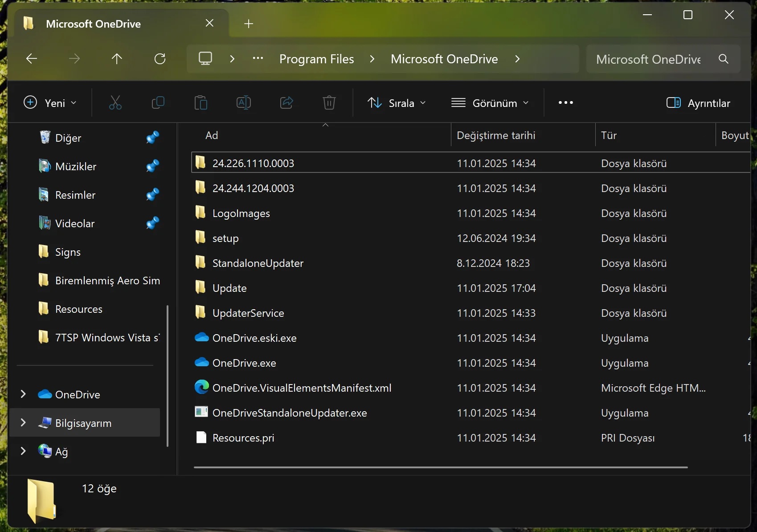Sort by Değiştirme tarihi column header

pyautogui.click(x=523, y=135)
